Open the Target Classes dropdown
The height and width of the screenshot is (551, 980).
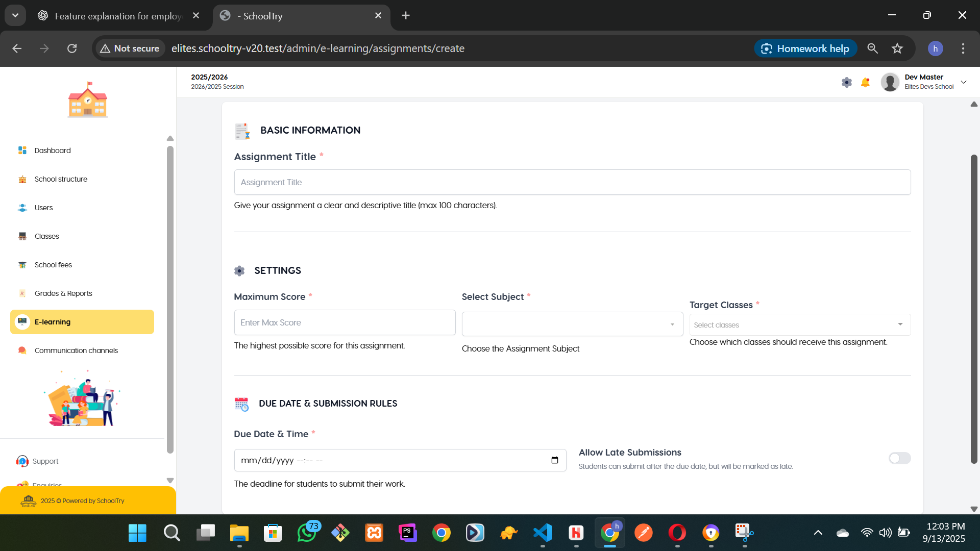(800, 324)
